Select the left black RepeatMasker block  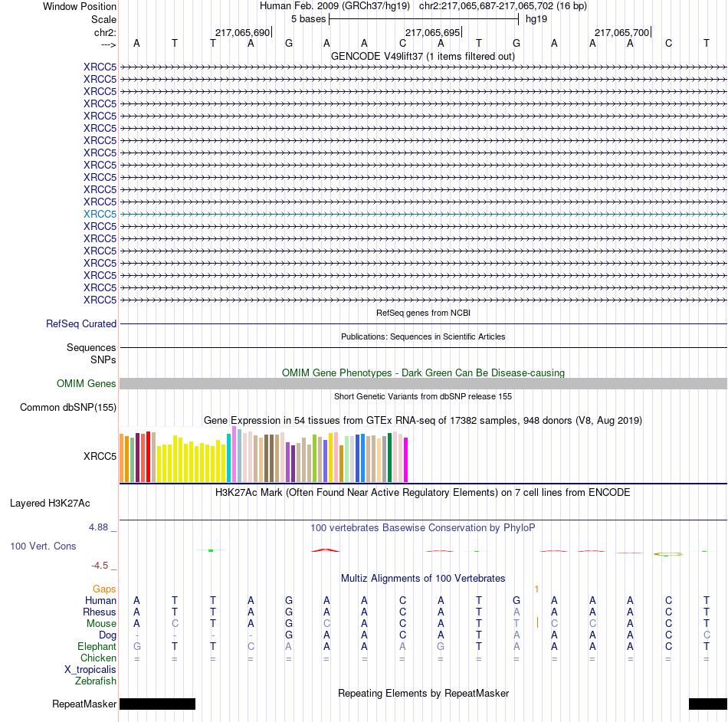157,704
